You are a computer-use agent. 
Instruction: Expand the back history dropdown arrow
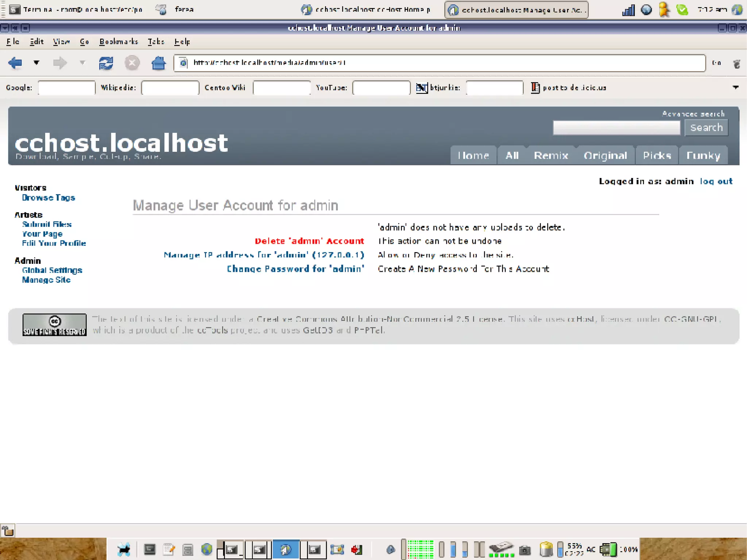click(36, 63)
